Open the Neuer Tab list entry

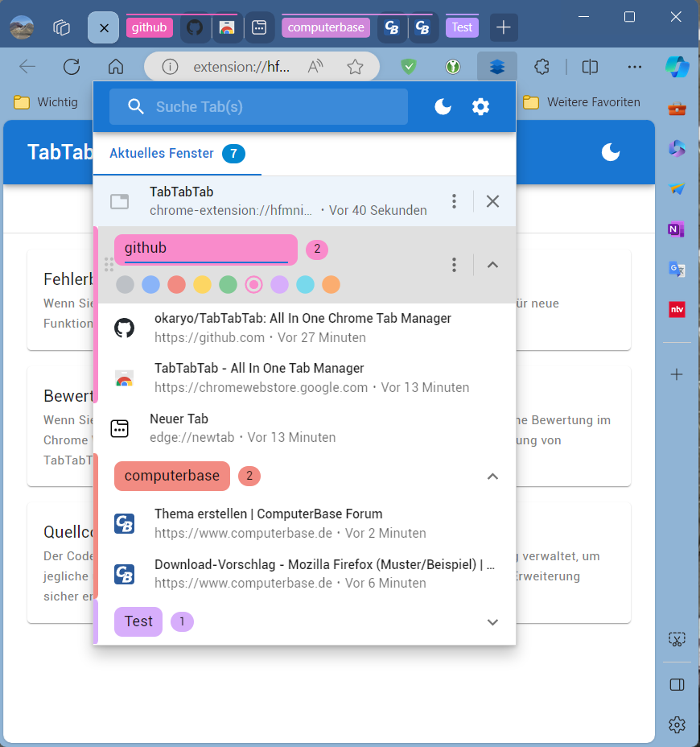(305, 428)
